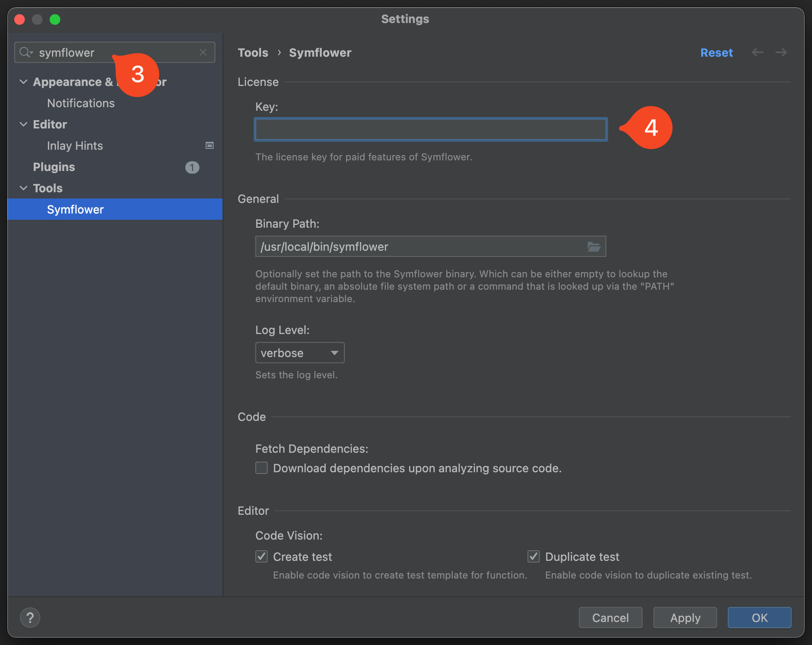Click the "Binary Path:" label

pos(287,223)
